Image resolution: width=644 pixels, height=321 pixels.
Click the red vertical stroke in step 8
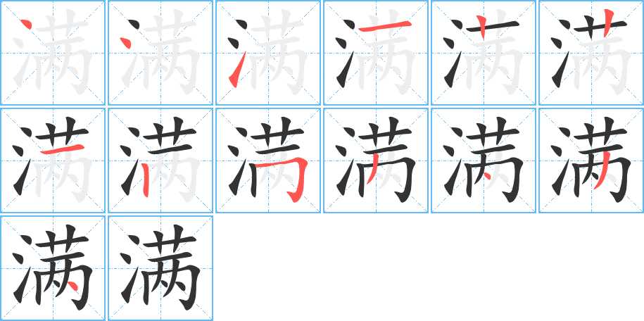pyautogui.click(x=146, y=180)
